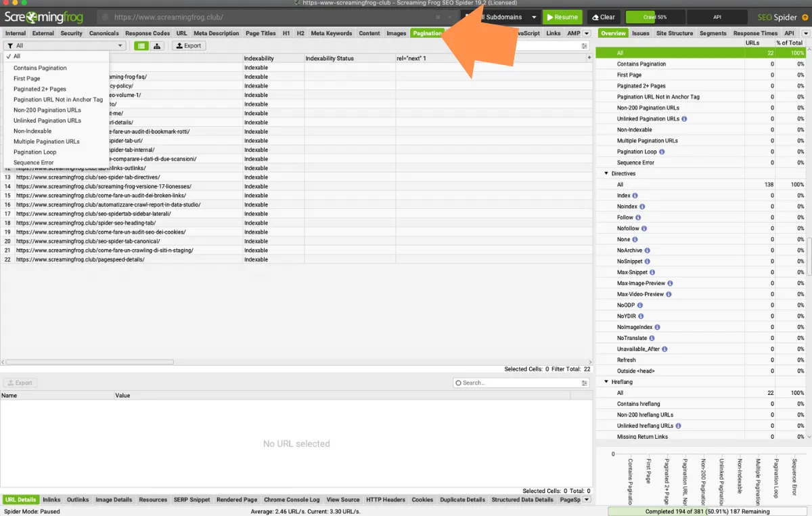Choose Pagination Loop from filter list

(x=35, y=152)
